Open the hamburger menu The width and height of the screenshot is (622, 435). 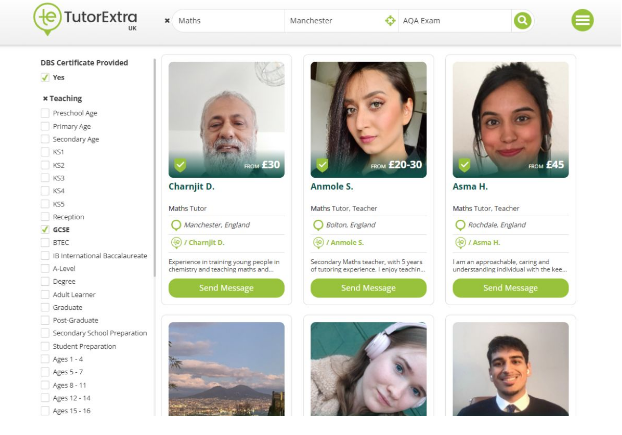click(x=582, y=20)
